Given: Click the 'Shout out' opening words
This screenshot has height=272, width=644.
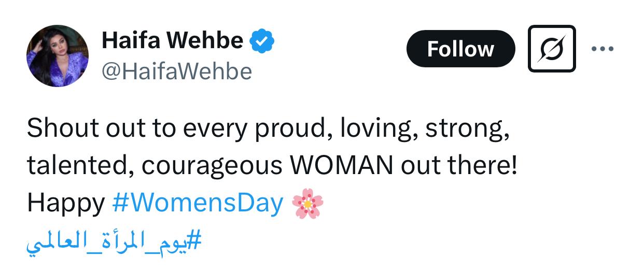Looking at the screenshot, I should (x=74, y=128).
